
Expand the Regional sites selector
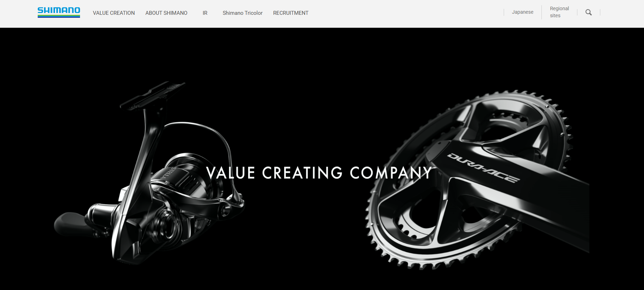[x=559, y=12]
